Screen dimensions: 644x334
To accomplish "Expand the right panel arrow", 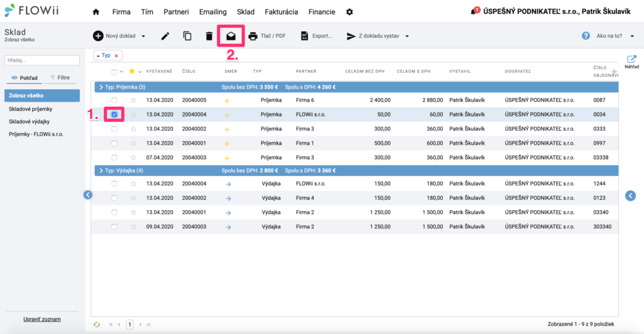I will click(630, 196).
